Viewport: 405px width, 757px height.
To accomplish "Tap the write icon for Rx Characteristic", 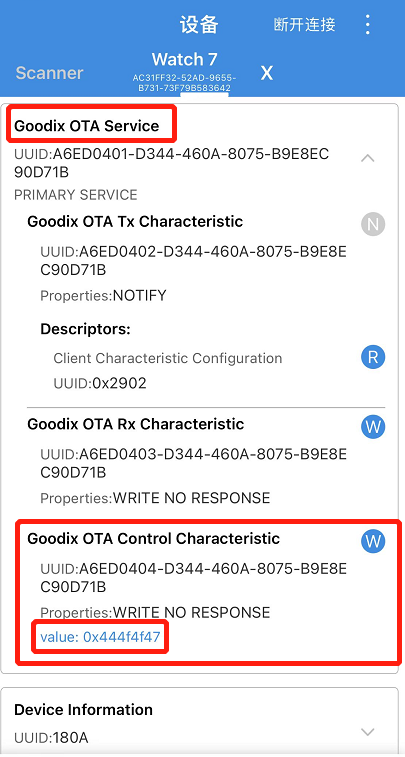I will pyautogui.click(x=373, y=427).
